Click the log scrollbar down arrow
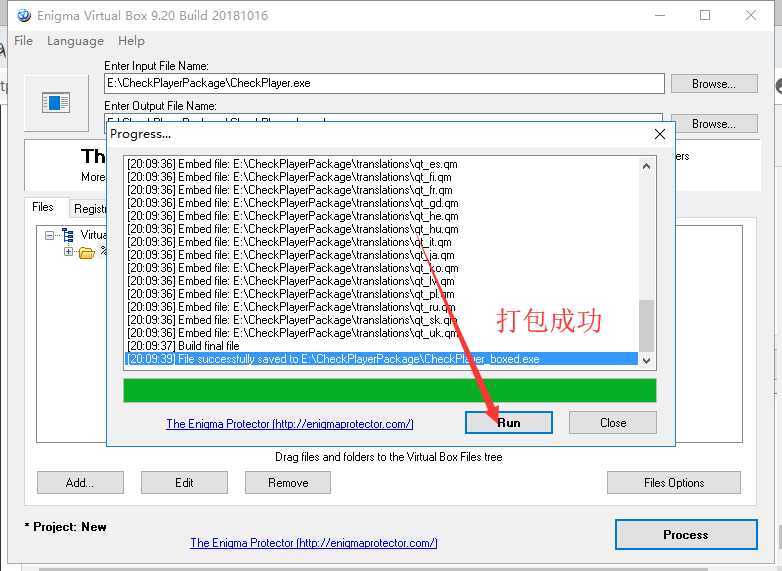 (646, 360)
